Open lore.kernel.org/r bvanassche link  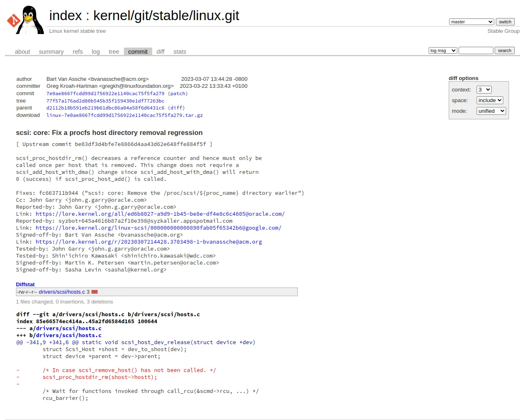click(x=148, y=242)
